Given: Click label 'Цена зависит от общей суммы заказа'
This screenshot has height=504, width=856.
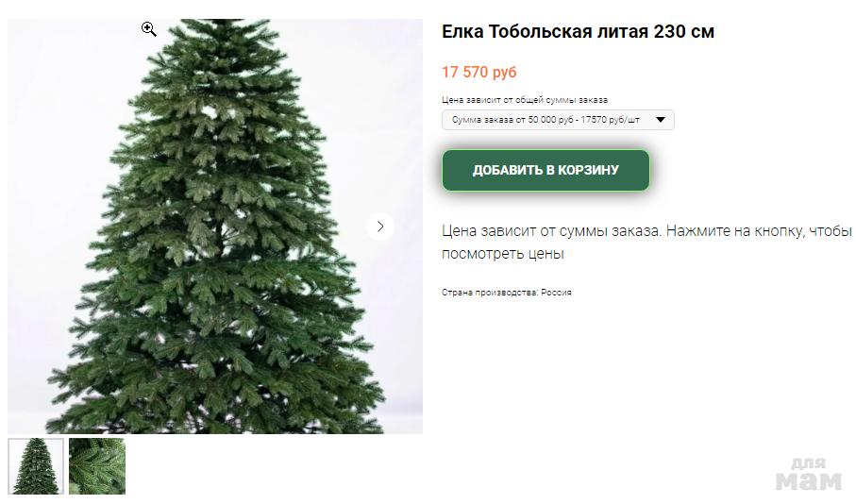Looking at the screenshot, I should coord(525,100).
